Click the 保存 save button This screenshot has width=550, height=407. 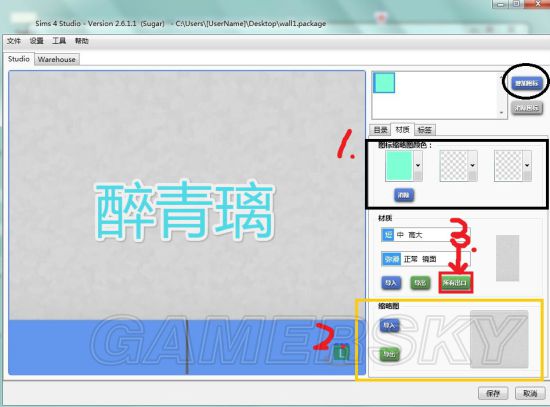493,393
